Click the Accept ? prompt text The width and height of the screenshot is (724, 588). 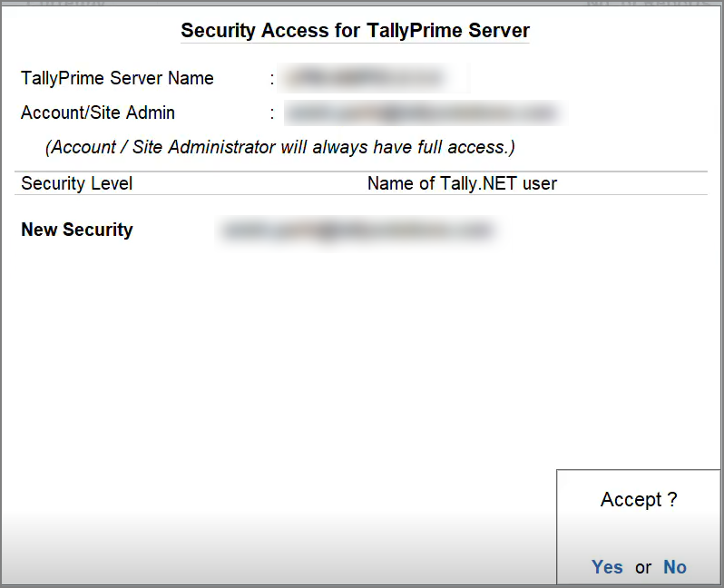coord(639,500)
